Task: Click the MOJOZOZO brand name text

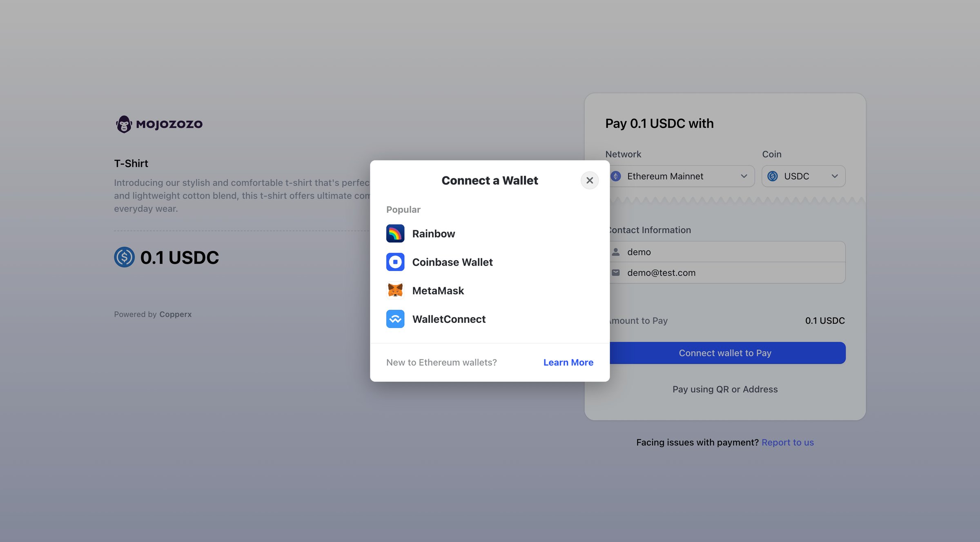Action: click(x=169, y=124)
